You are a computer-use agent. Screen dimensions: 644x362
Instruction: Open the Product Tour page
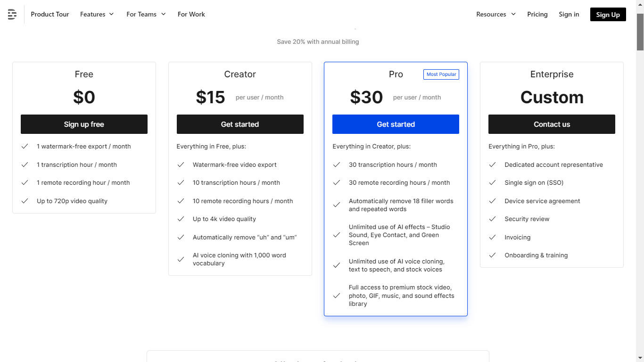(x=50, y=14)
